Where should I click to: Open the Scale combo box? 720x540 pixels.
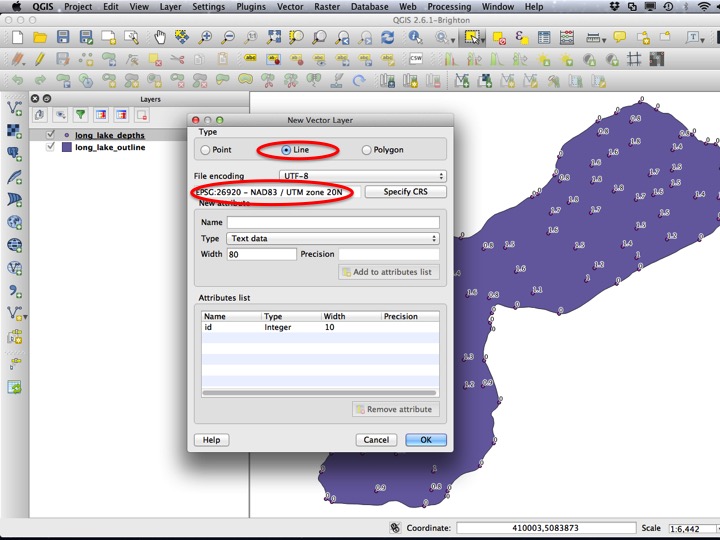693,529
